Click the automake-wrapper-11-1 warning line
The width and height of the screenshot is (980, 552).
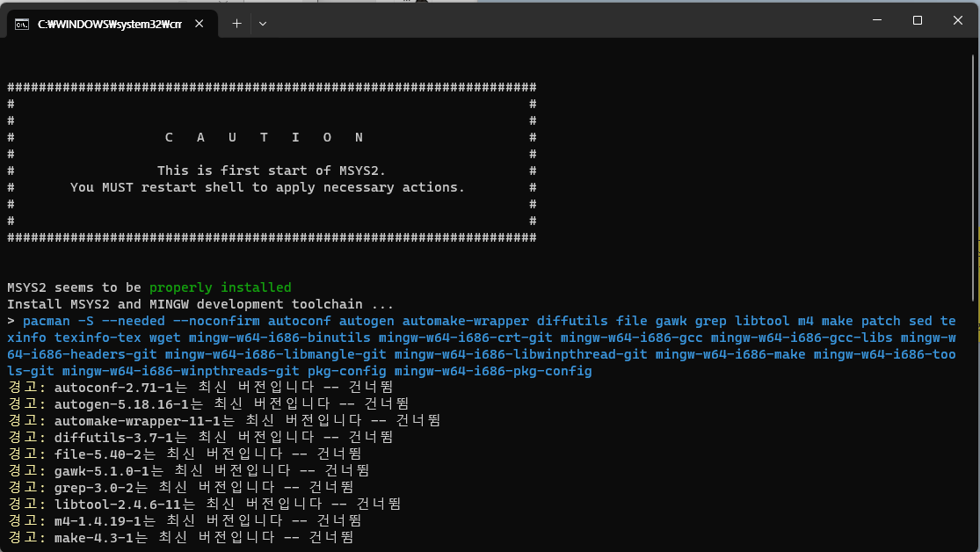[224, 421]
